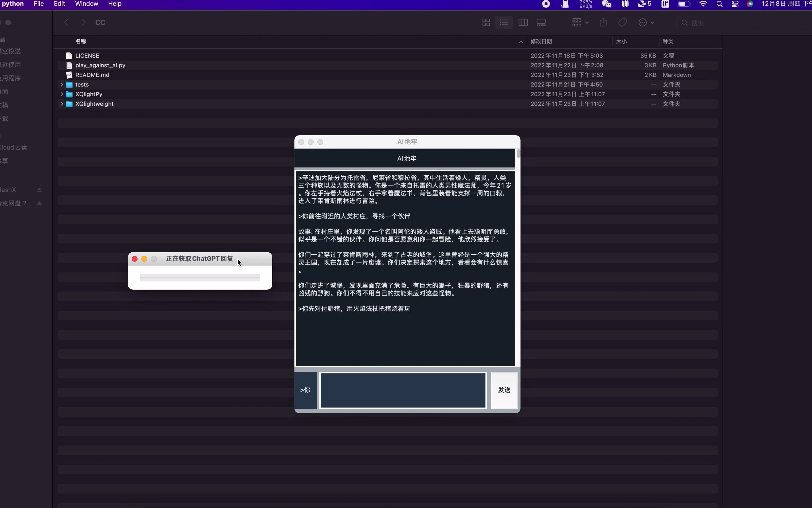
Task: Open 最近使用 in the Finder sidebar
Action: [10, 64]
